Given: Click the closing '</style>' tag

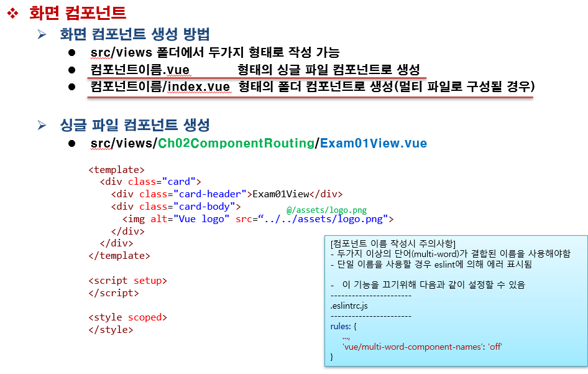Looking at the screenshot, I should click(111, 330).
